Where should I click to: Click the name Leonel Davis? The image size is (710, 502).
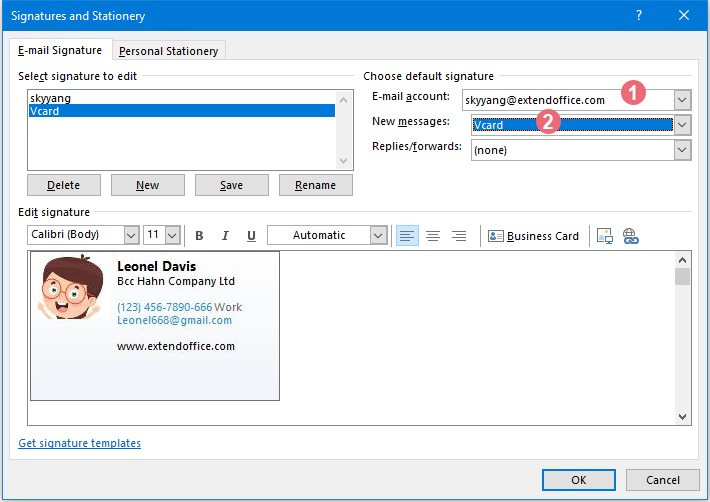(157, 266)
